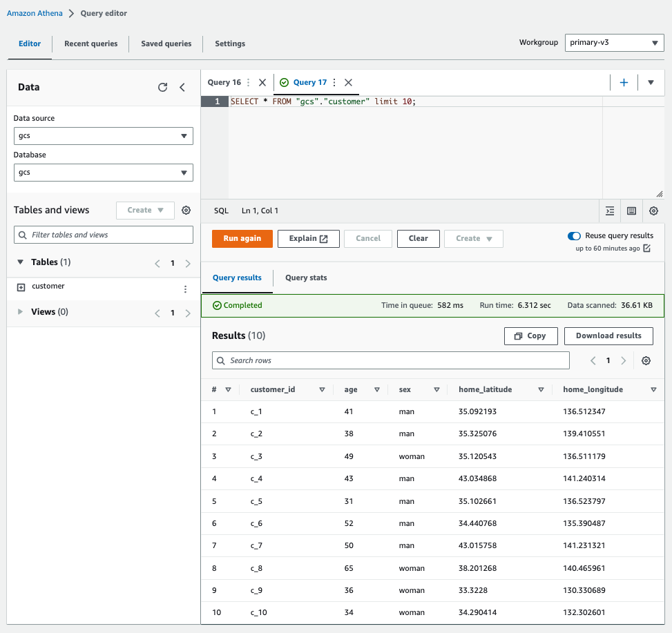Collapse the Data side panel
This screenshot has height=633, width=672.
pos(182,87)
